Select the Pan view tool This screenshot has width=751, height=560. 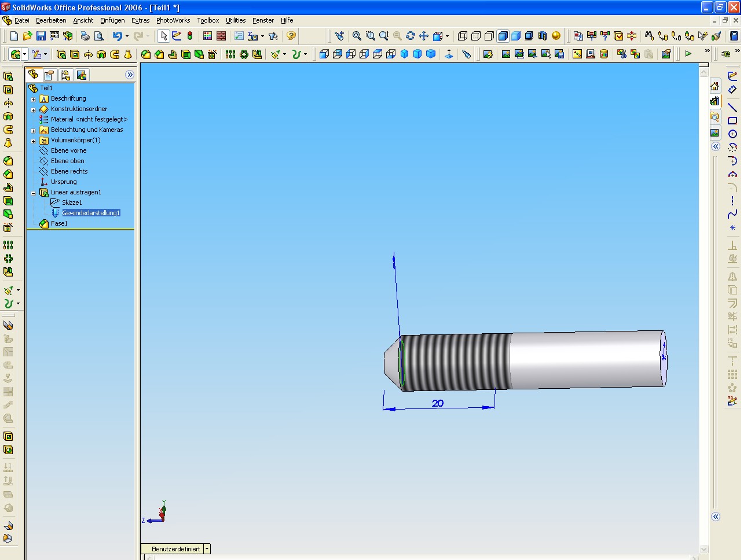pos(424,36)
